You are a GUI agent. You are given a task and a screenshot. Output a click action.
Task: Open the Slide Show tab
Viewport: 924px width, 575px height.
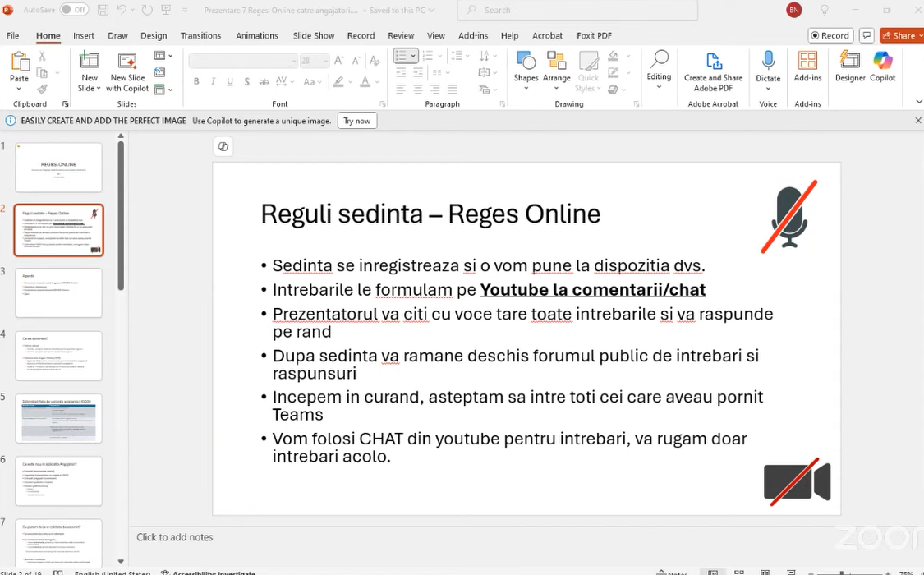click(314, 36)
